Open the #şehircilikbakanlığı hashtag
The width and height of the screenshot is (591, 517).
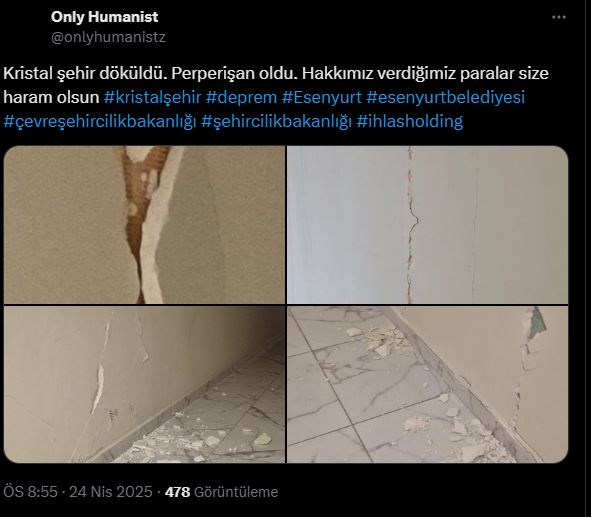[x=276, y=121]
